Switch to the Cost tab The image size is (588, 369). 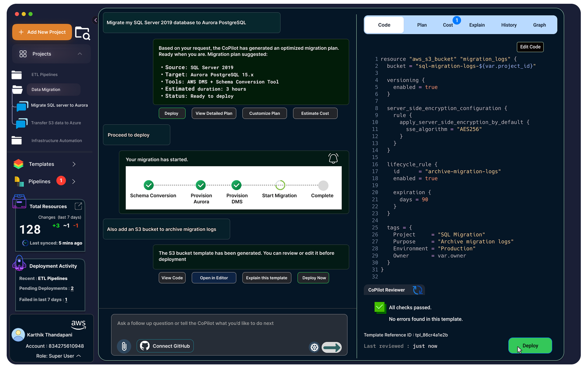447,25
